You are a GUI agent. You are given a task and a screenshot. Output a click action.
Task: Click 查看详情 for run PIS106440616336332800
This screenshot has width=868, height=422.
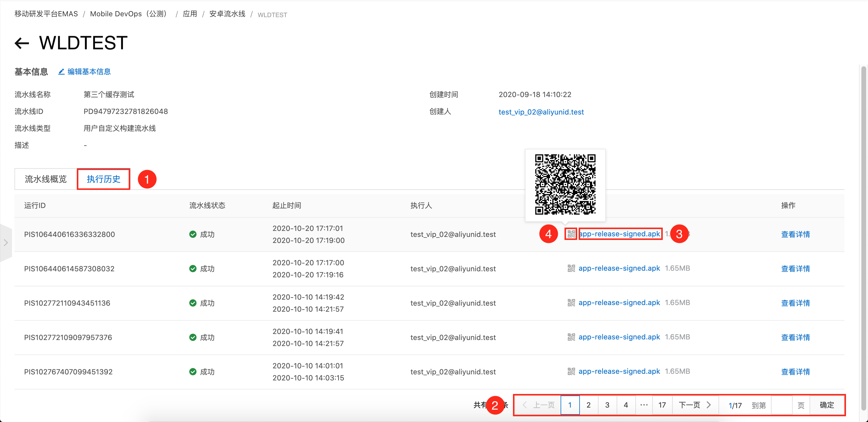796,234
